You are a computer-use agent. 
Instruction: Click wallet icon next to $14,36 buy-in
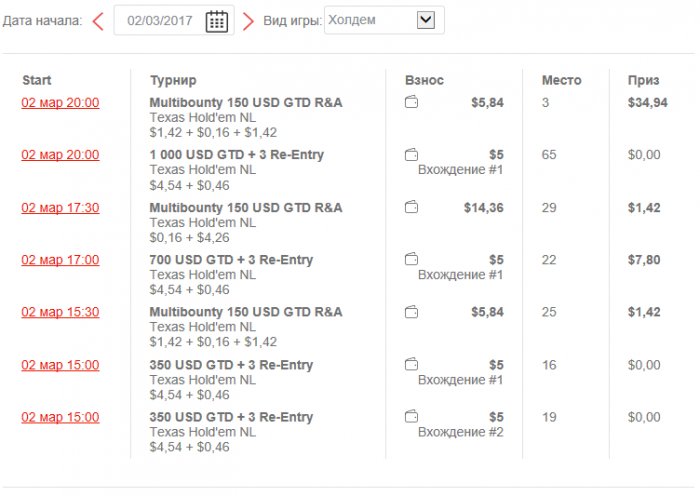click(411, 207)
